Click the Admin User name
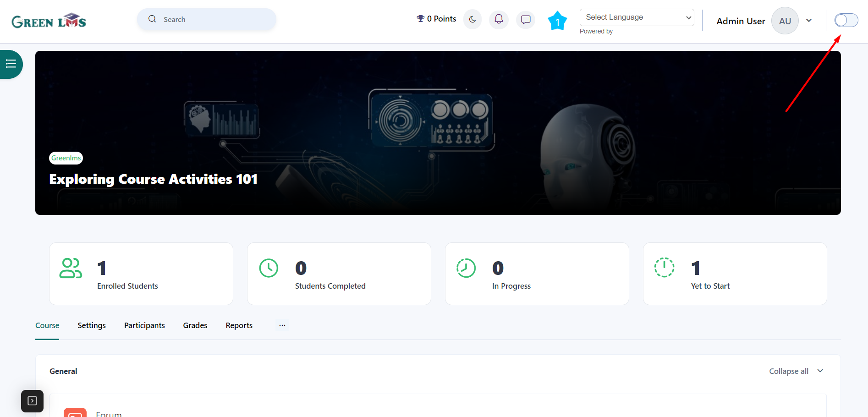The width and height of the screenshot is (868, 417). [741, 21]
